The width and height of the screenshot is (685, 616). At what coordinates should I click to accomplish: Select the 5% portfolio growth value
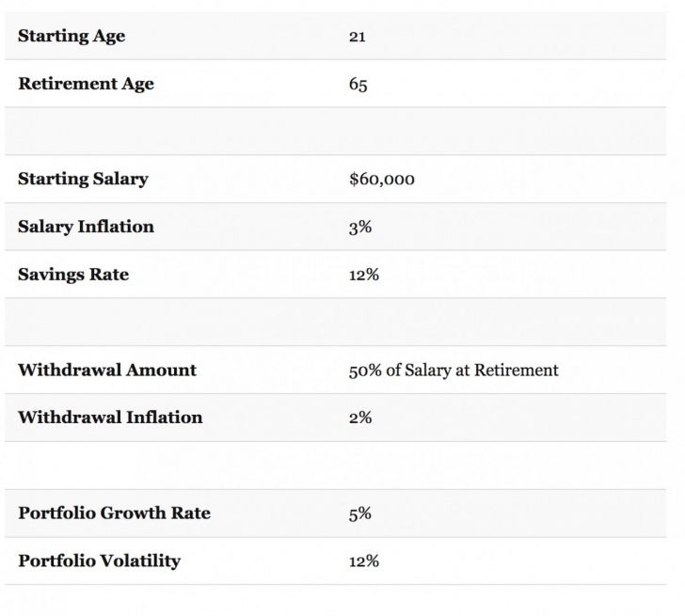point(360,513)
